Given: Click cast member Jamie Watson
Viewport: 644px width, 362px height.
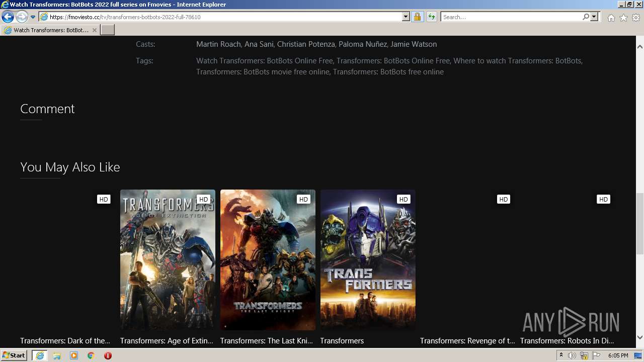Looking at the screenshot, I should coord(414,44).
